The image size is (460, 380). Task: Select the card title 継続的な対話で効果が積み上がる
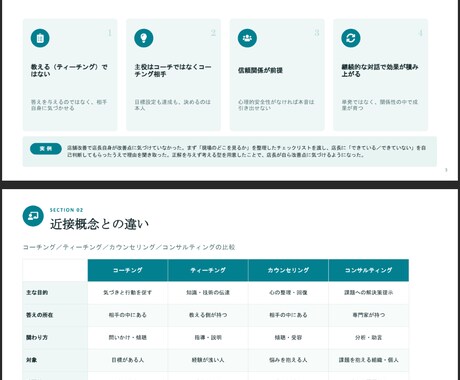click(380, 70)
